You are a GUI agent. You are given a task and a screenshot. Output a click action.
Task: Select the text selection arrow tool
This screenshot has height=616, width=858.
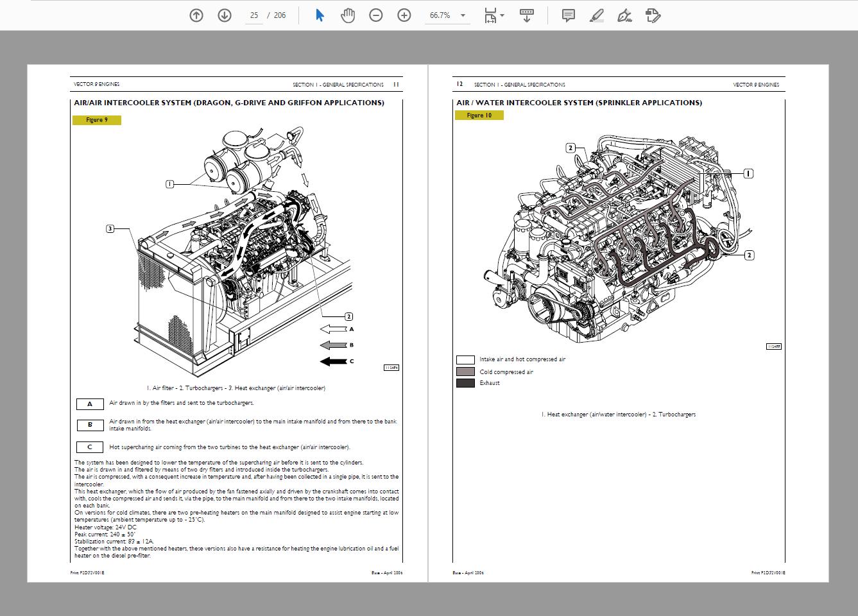[320, 15]
